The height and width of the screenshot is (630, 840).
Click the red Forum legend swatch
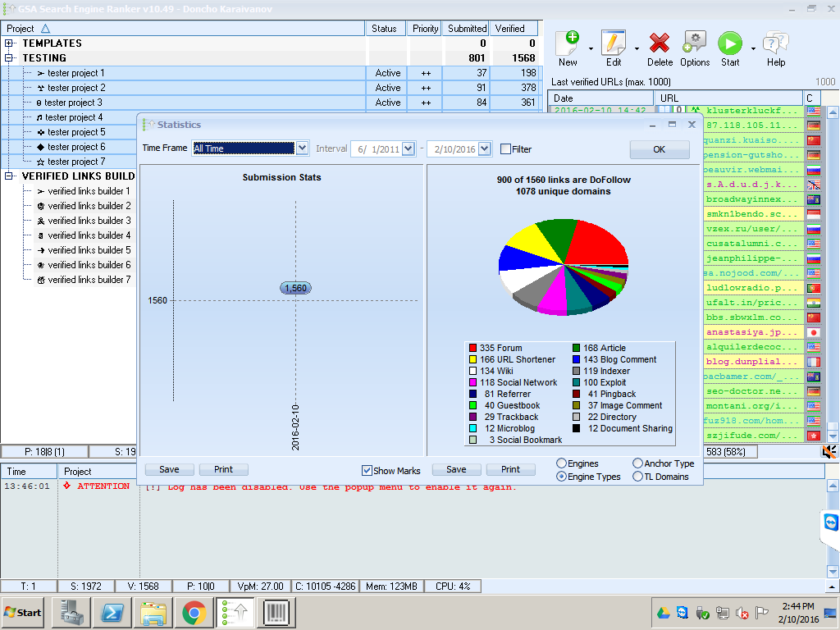[x=473, y=348]
